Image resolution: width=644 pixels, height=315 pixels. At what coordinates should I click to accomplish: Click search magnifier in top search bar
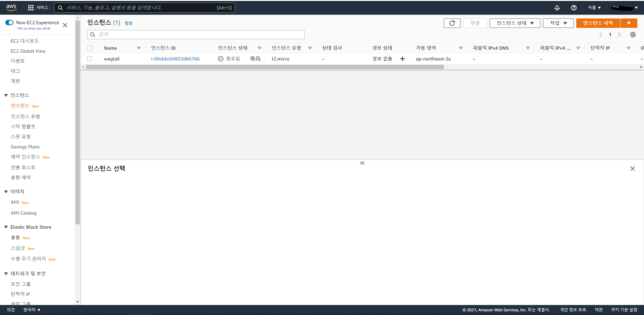coord(60,8)
